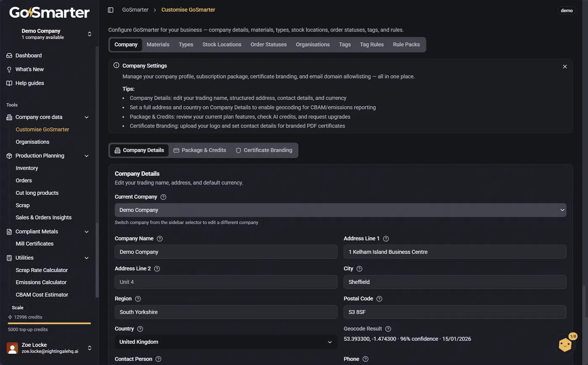588x365 pixels.
Task: Open the chat assistant mascot icon
Action: [565, 345]
